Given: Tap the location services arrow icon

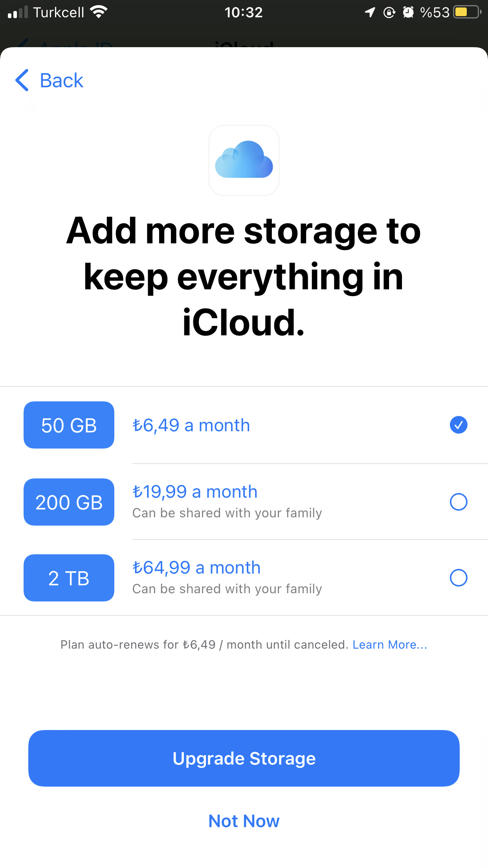Looking at the screenshot, I should [x=370, y=12].
